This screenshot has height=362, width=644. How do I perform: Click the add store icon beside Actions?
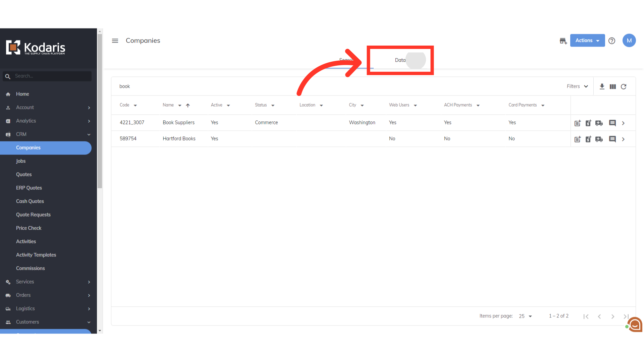click(563, 41)
